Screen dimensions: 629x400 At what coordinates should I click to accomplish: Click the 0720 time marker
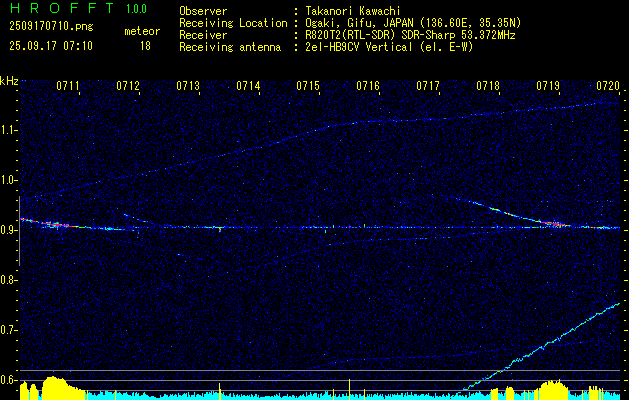[x=608, y=87]
